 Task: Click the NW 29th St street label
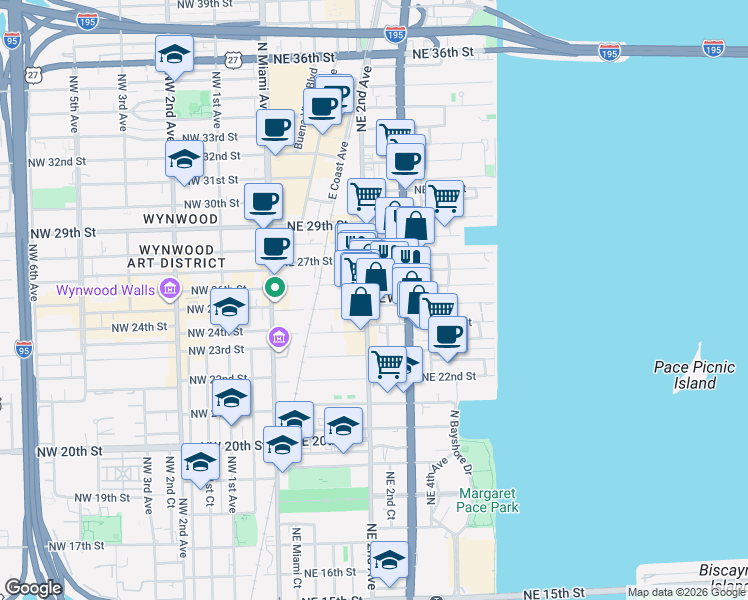coord(63,233)
